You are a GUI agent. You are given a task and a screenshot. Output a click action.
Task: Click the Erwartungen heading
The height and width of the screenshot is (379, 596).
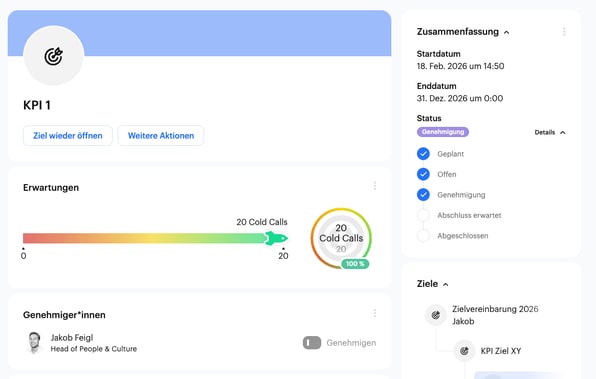(x=51, y=188)
